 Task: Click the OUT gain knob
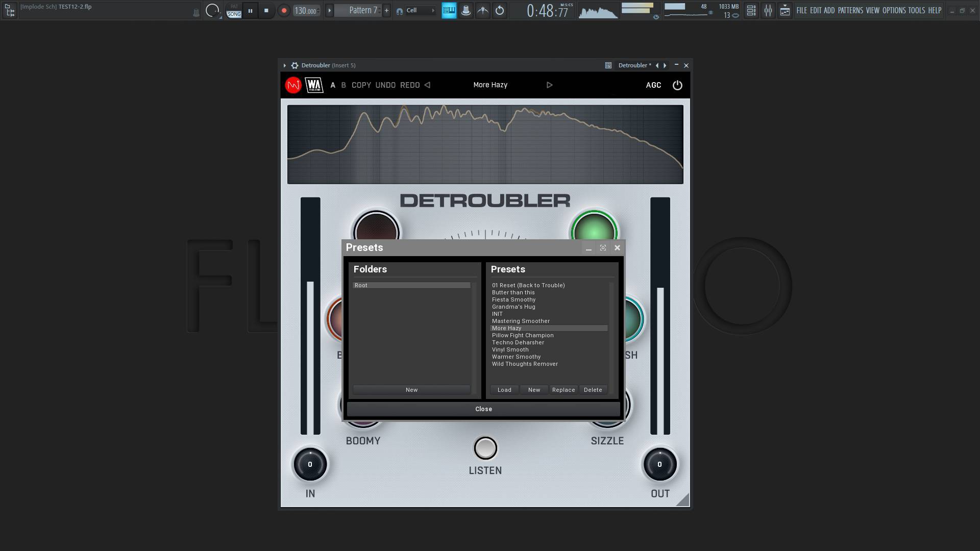659,464
